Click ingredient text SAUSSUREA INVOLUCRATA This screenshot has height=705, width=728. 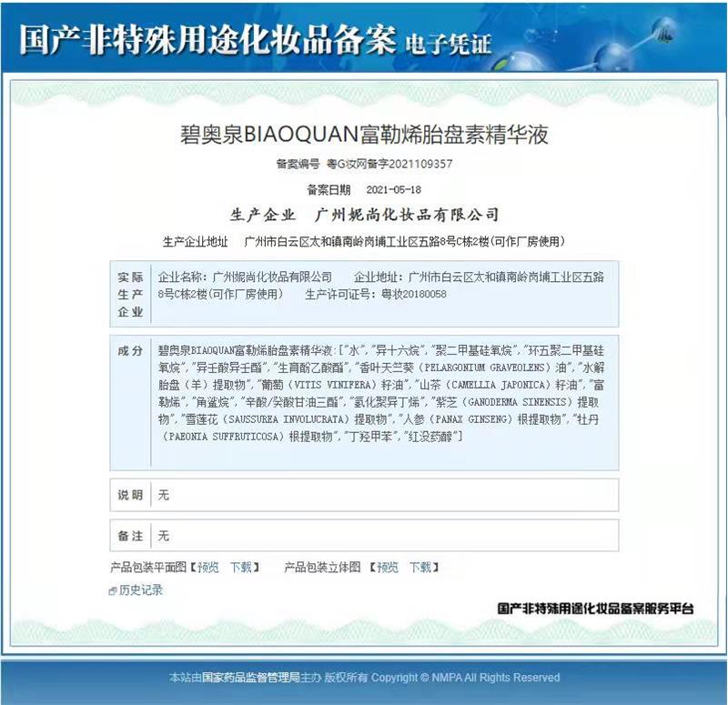coord(288,419)
